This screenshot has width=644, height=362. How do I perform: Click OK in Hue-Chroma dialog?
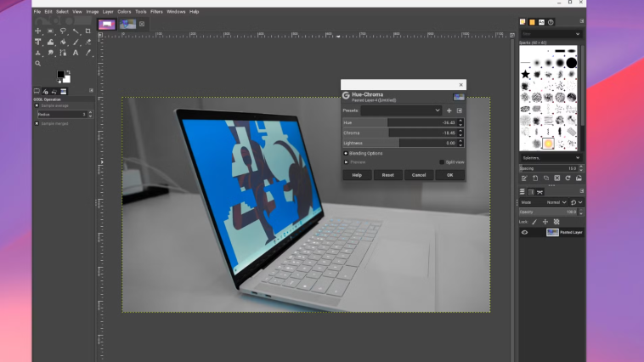(450, 175)
